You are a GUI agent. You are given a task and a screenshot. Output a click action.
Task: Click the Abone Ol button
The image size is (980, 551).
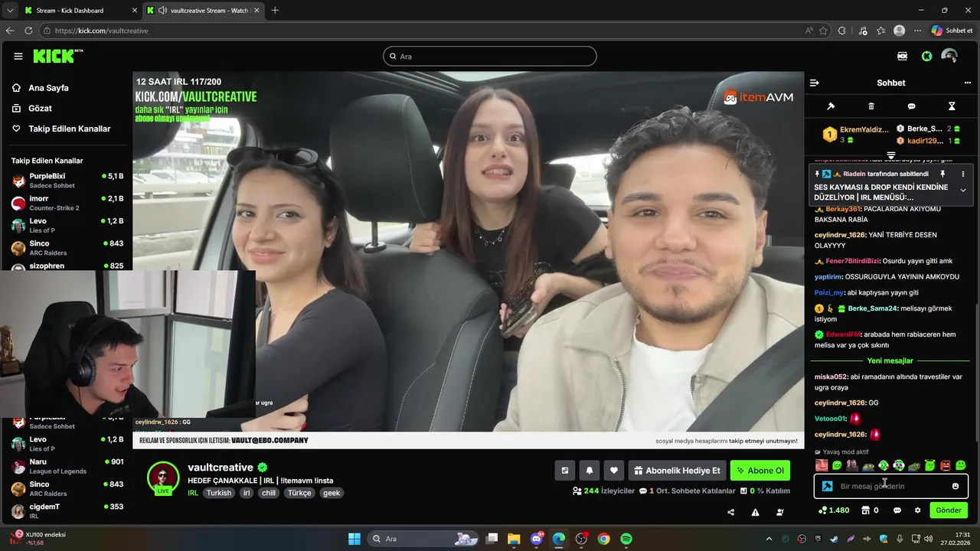point(759,471)
